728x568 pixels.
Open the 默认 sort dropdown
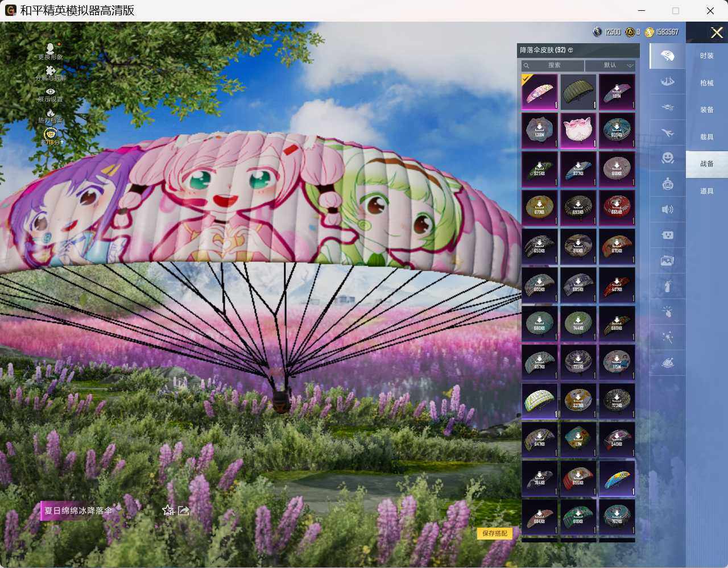[610, 65]
